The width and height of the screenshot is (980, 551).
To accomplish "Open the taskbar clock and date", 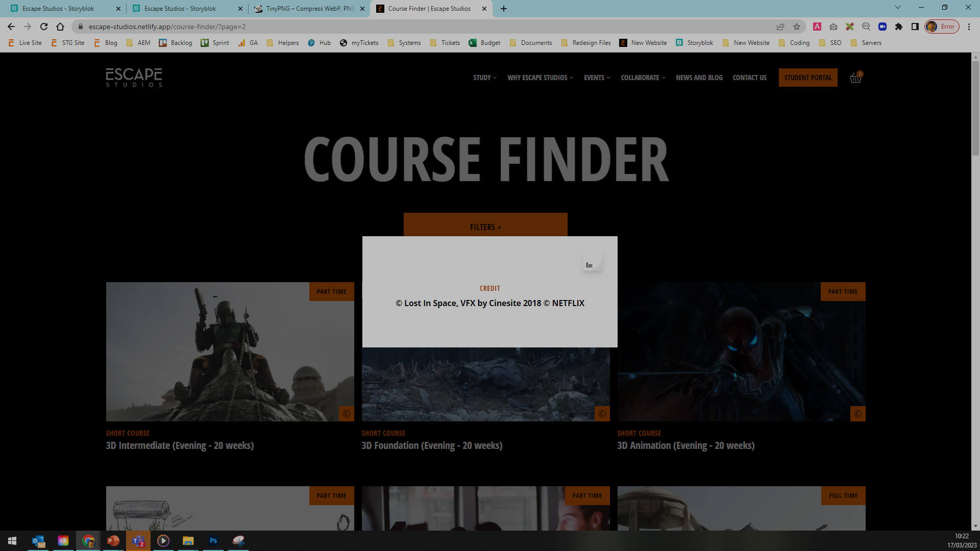I will (x=962, y=541).
